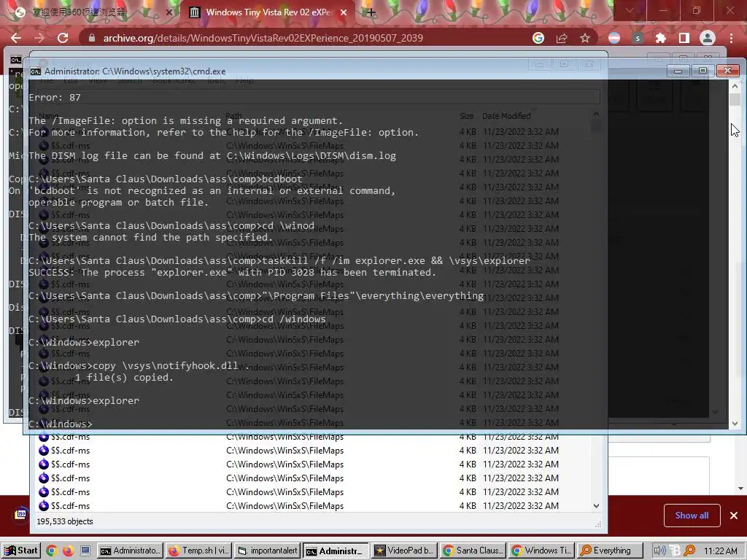The height and width of the screenshot is (560, 747).
Task: Switch to the importantalert taskbar button
Action: [268, 551]
